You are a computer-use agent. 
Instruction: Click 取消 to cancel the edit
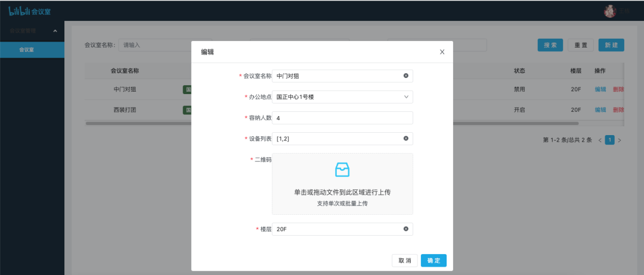point(404,261)
